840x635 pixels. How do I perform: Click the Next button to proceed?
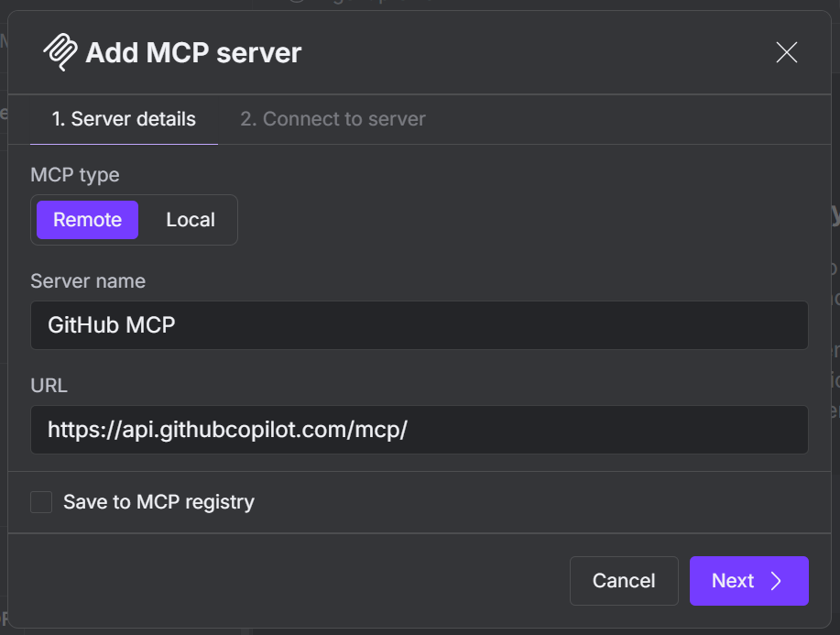[x=748, y=581]
